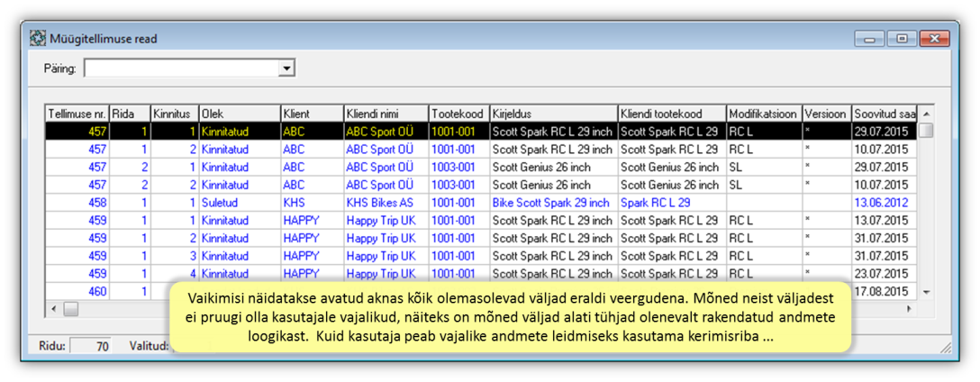Click order number 460 cell
Screen dimensions: 980x382
(77, 291)
